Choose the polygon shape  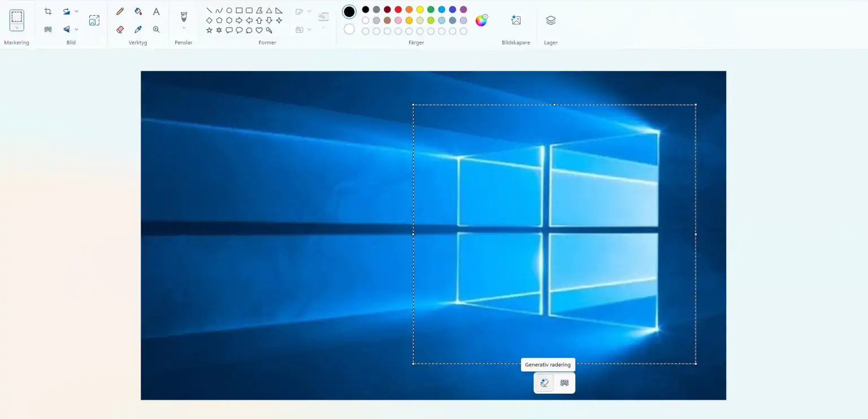(259, 10)
